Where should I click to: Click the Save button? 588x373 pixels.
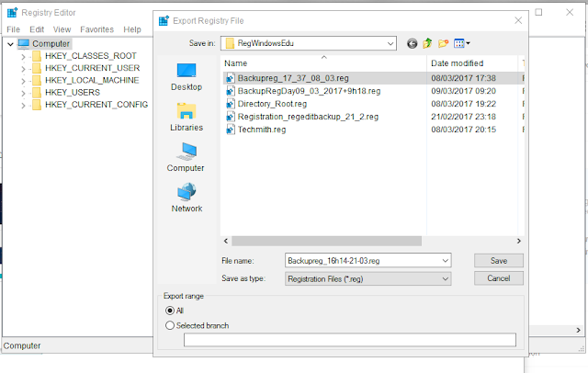point(498,261)
